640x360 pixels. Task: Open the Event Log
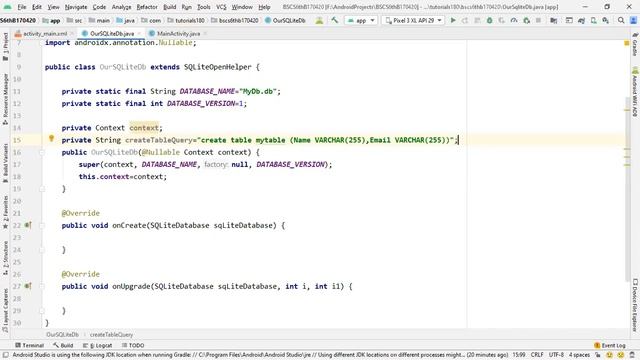610,345
